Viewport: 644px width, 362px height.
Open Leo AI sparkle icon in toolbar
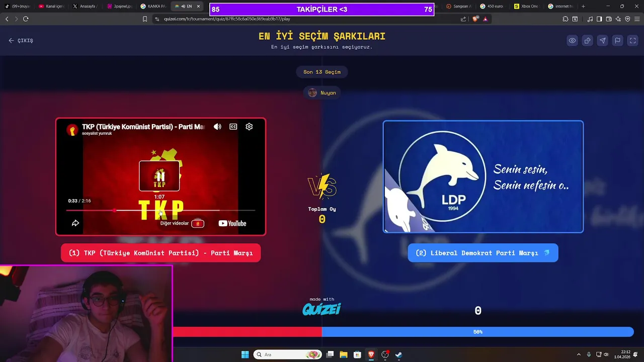618,19
